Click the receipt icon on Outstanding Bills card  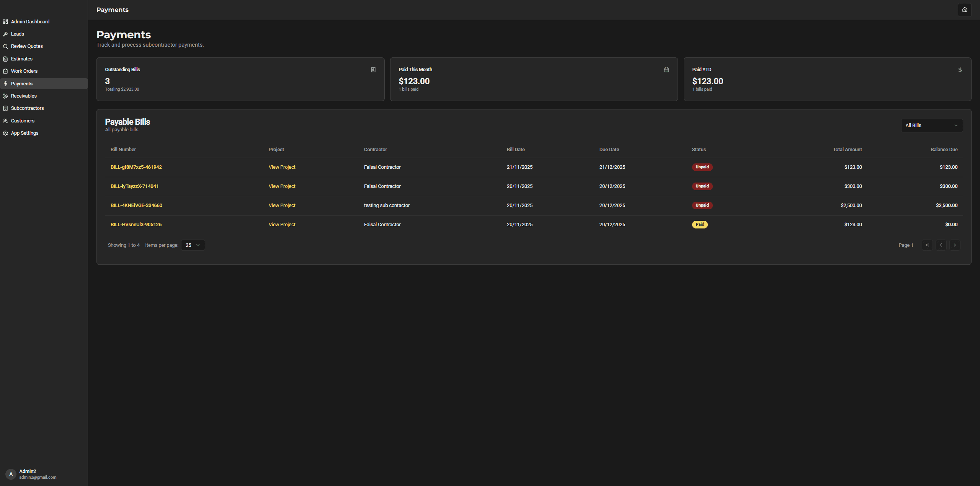(373, 70)
